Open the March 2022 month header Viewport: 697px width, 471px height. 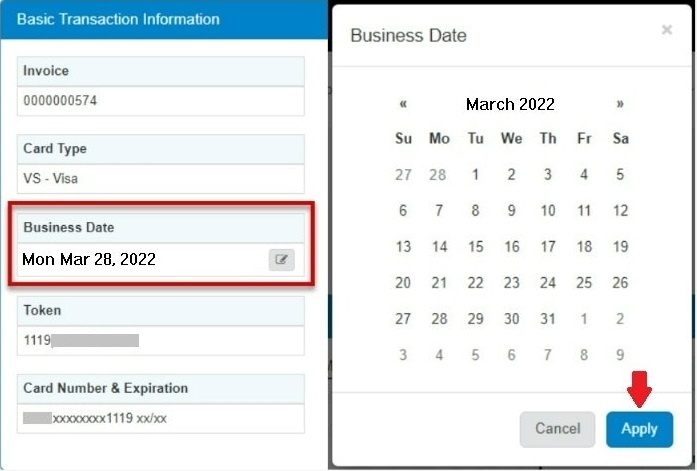tap(510, 104)
